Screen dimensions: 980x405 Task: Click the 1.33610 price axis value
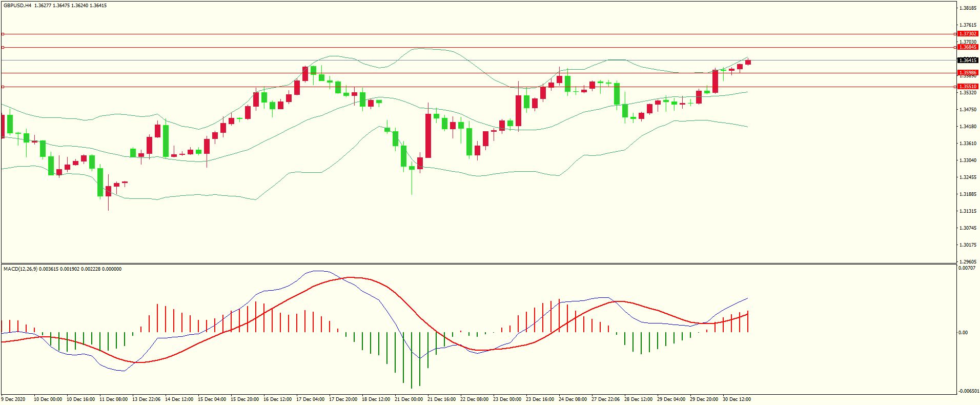tap(968, 144)
